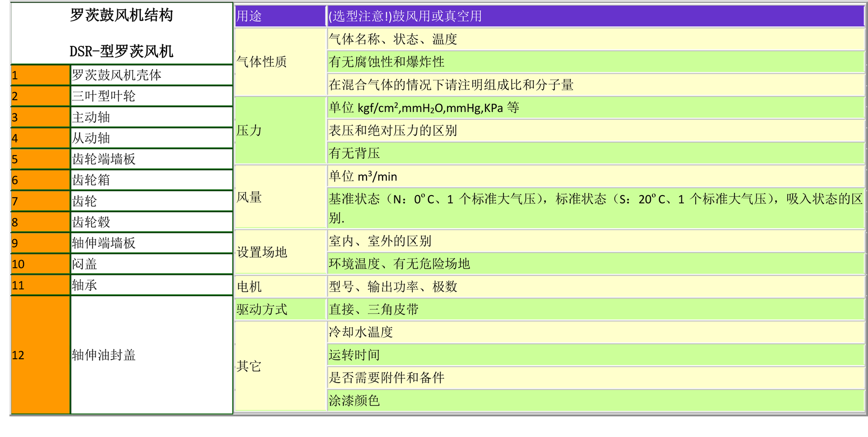This screenshot has width=868, height=437.
Task: Select the '直接、三角皮带' cell
Action: click(595, 310)
